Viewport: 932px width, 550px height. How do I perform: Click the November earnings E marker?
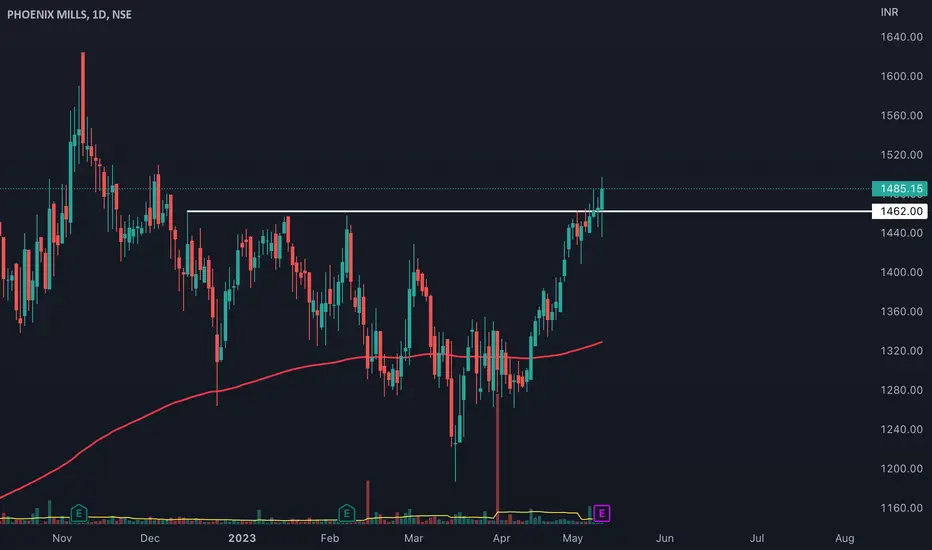click(x=78, y=513)
